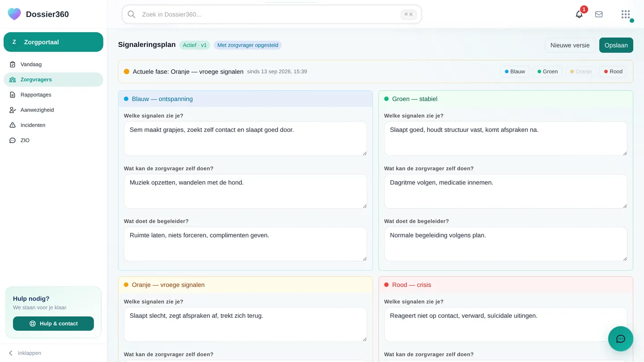
Task: Click the Hulp & contact button
Action: [x=53, y=324]
